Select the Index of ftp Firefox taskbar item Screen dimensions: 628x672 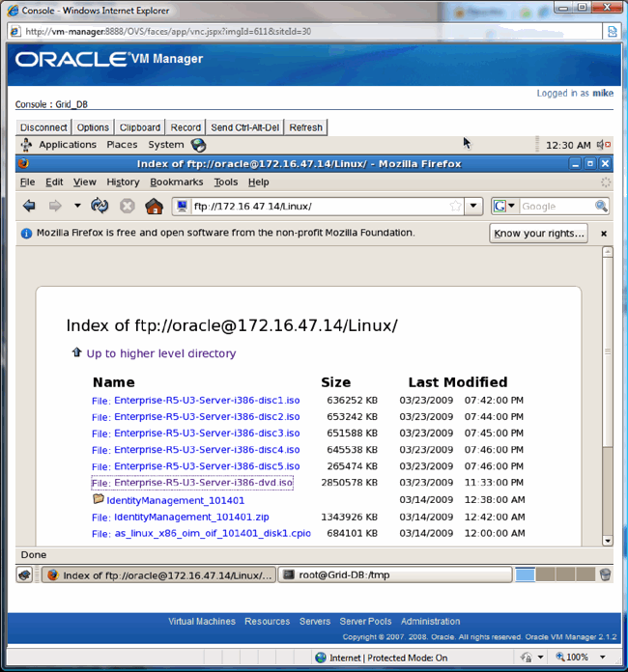click(158, 574)
